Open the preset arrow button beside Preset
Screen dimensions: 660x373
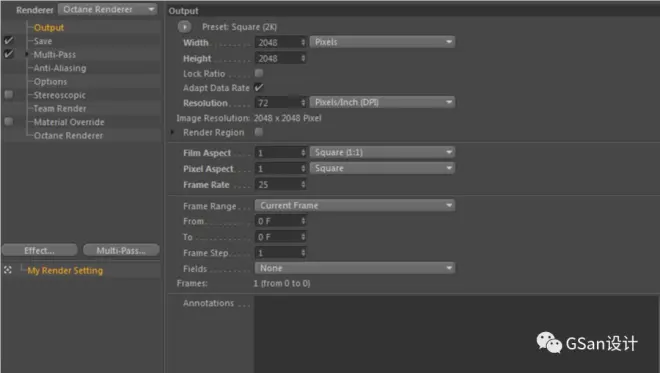pyautogui.click(x=184, y=27)
